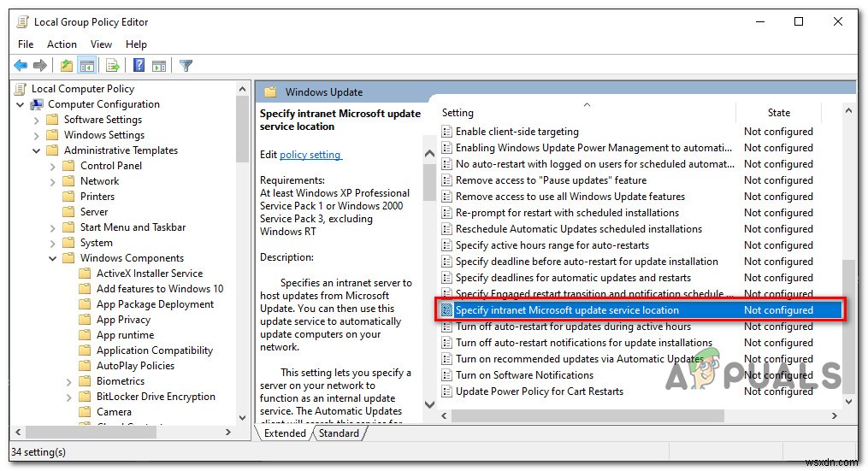Click the policy icon beside Enable client-side targeting
The height and width of the screenshot is (471, 868).
[446, 131]
